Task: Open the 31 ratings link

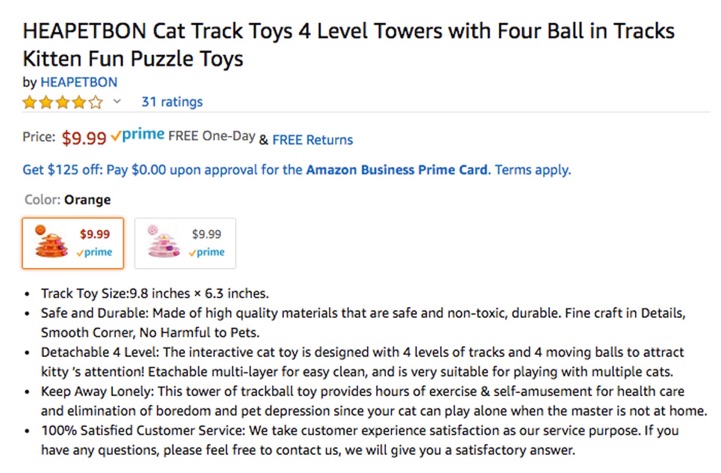Action: [172, 102]
